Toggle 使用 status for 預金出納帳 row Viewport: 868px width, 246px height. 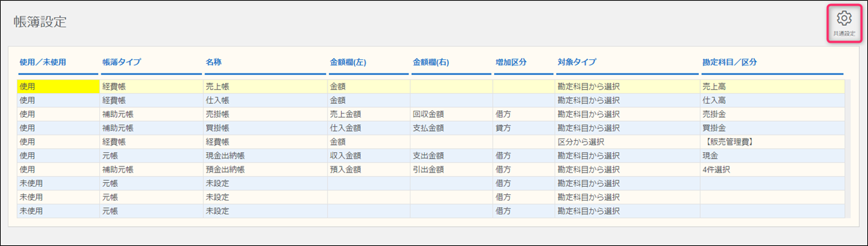pos(58,169)
